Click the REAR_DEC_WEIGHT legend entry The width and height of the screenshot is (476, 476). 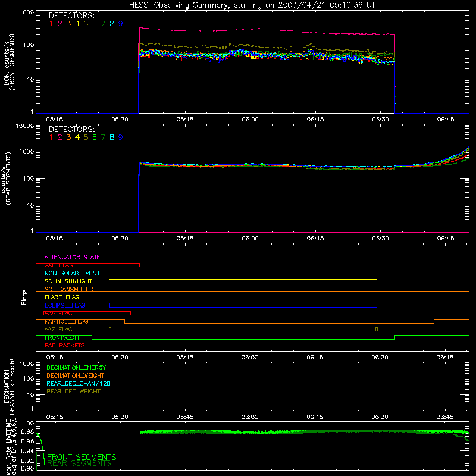[73, 392]
